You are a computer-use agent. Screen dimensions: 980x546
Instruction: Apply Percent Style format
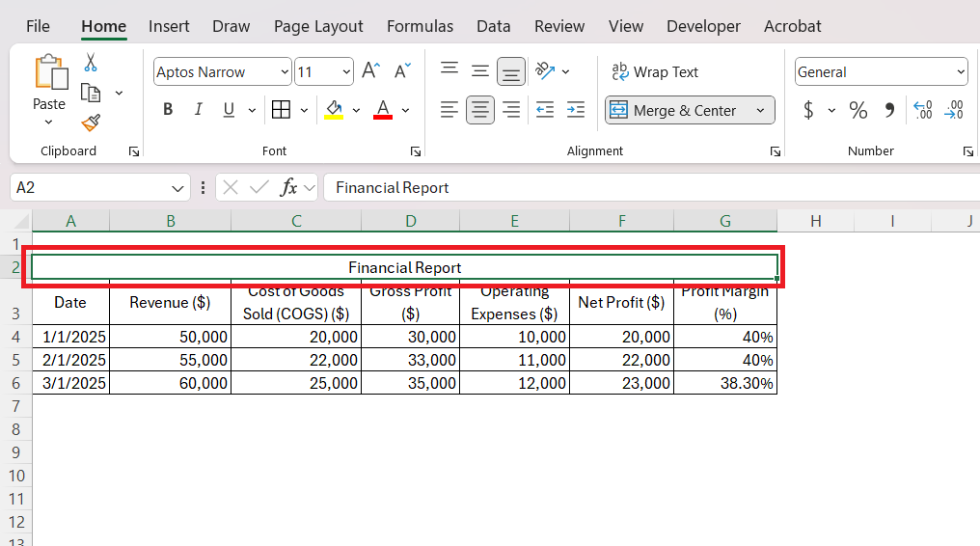coord(858,111)
